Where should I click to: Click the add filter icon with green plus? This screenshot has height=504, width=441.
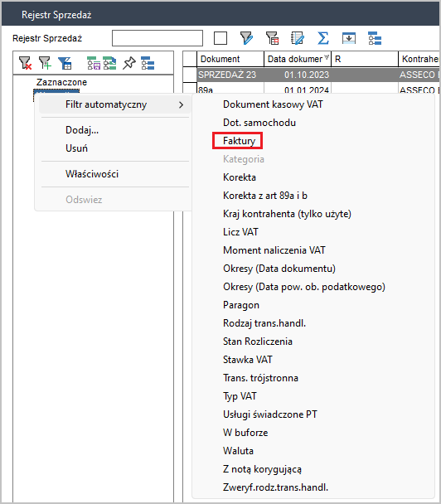pos(45,63)
